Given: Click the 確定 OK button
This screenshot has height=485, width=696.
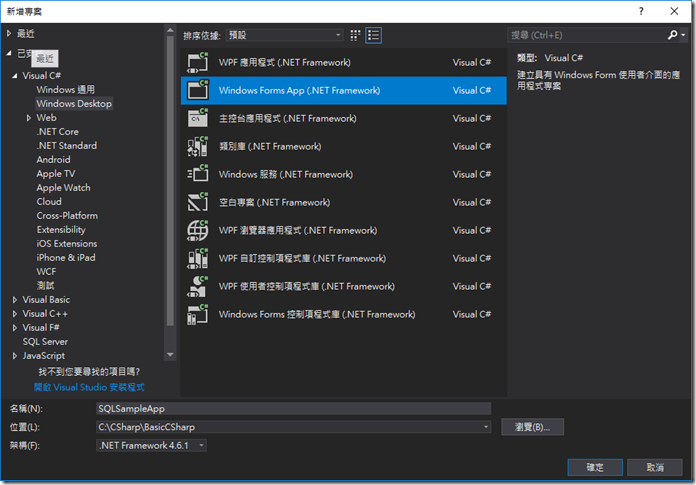Looking at the screenshot, I should (595, 467).
